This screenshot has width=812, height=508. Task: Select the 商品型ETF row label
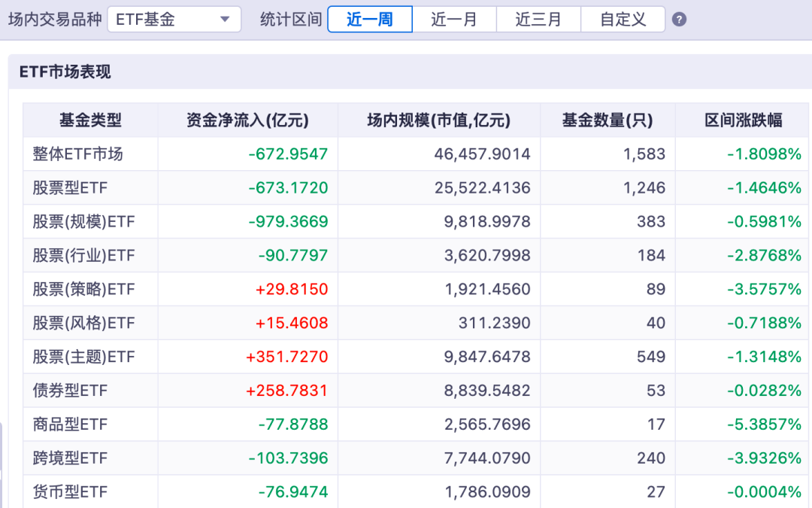click(x=70, y=424)
